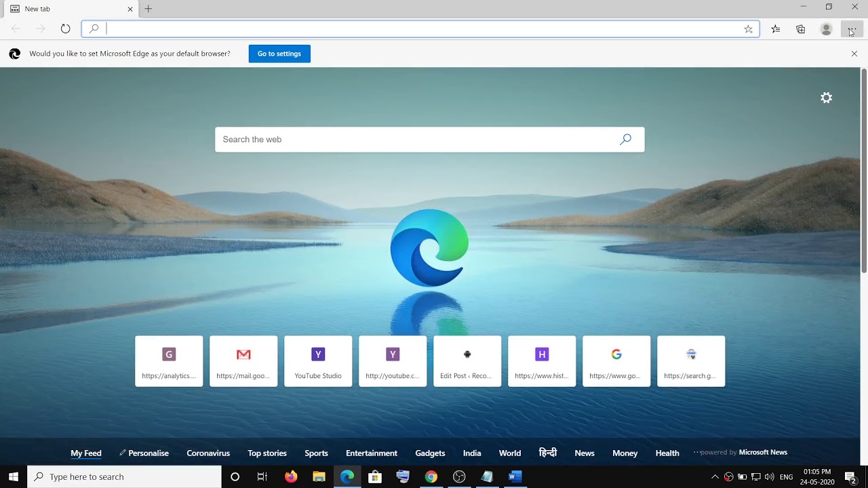This screenshot has height=488, width=868.
Task: Open the https://www.go... Google quick link tile
Action: [616, 361]
